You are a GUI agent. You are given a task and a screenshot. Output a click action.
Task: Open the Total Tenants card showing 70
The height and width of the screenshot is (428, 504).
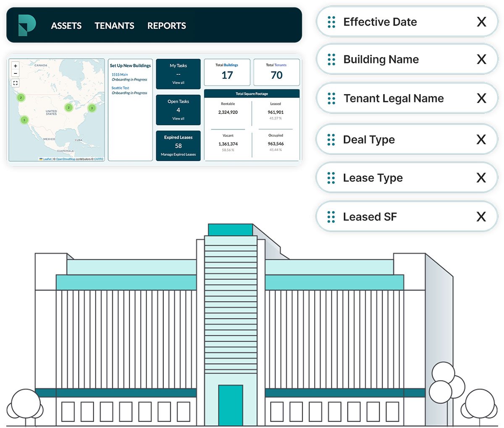coord(276,72)
